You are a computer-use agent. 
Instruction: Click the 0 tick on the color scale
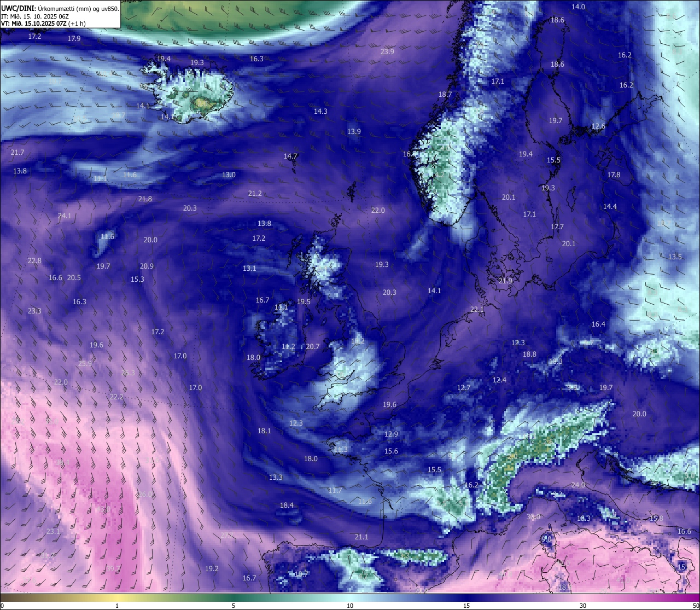[2, 606]
